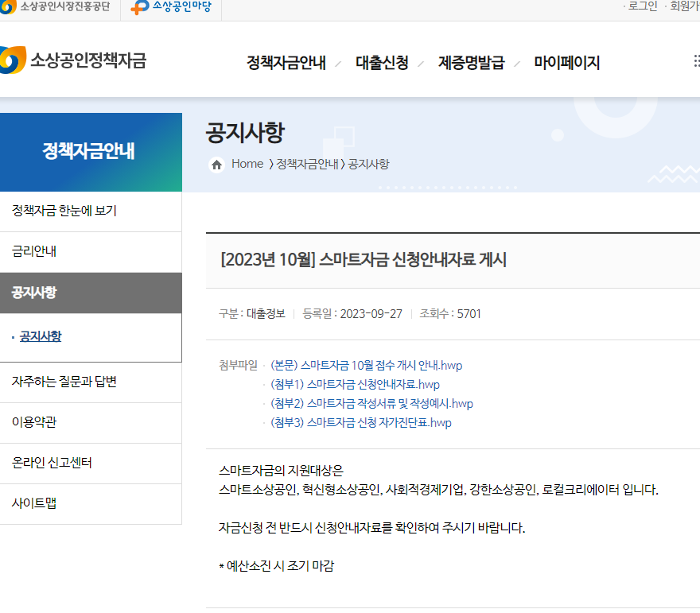Click 공지사항 in the breadcrumb
The height and width of the screenshot is (613, 700).
coord(368,164)
